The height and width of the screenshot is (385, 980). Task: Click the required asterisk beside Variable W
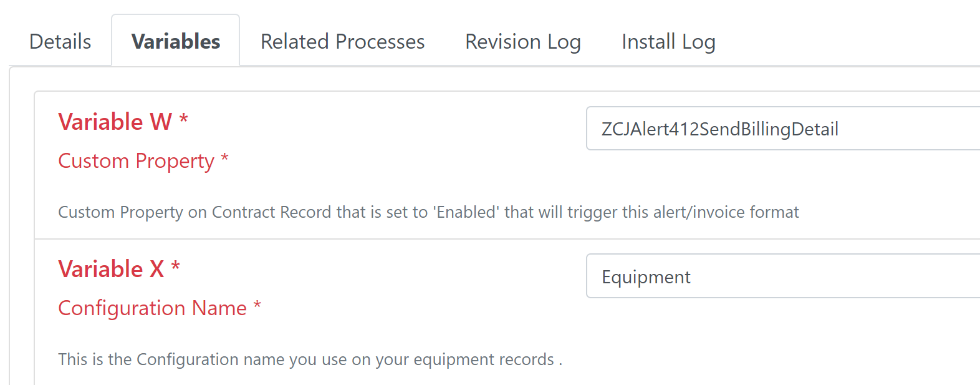tap(184, 118)
